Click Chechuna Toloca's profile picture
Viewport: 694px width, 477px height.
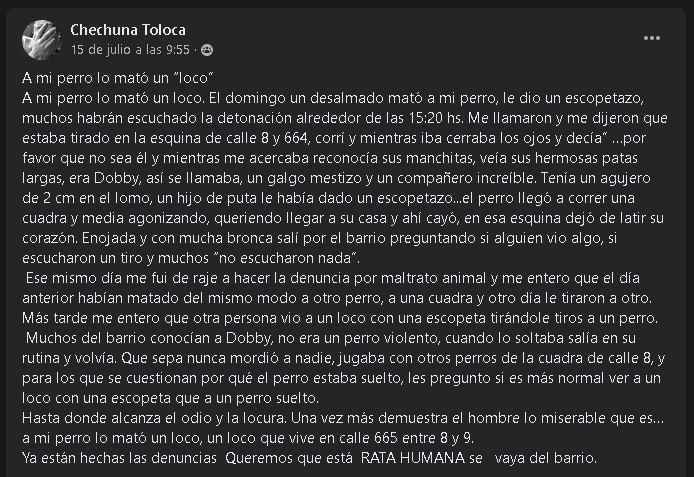pyautogui.click(x=40, y=39)
